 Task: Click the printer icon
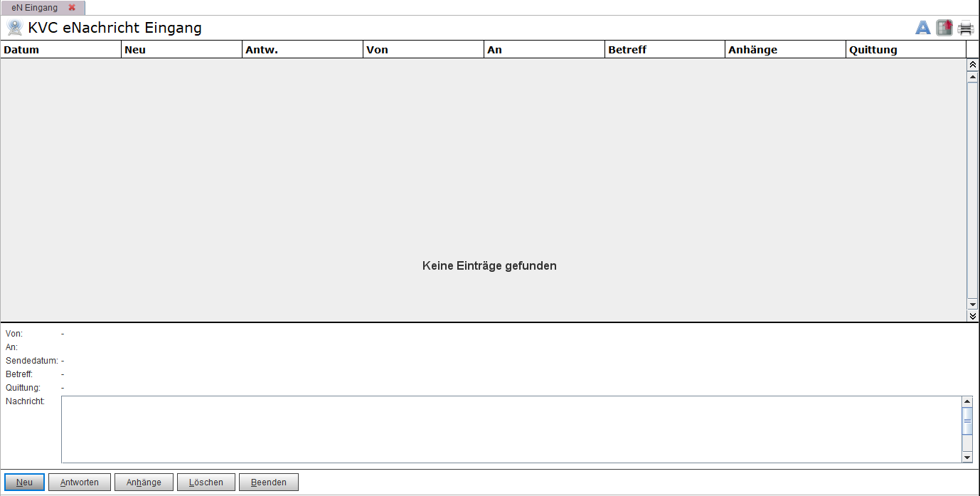[x=966, y=28]
